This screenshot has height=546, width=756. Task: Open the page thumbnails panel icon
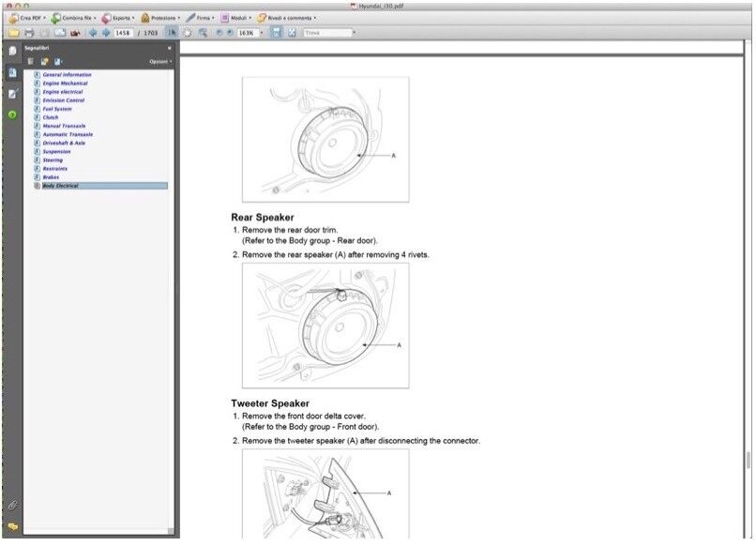pyautogui.click(x=12, y=51)
